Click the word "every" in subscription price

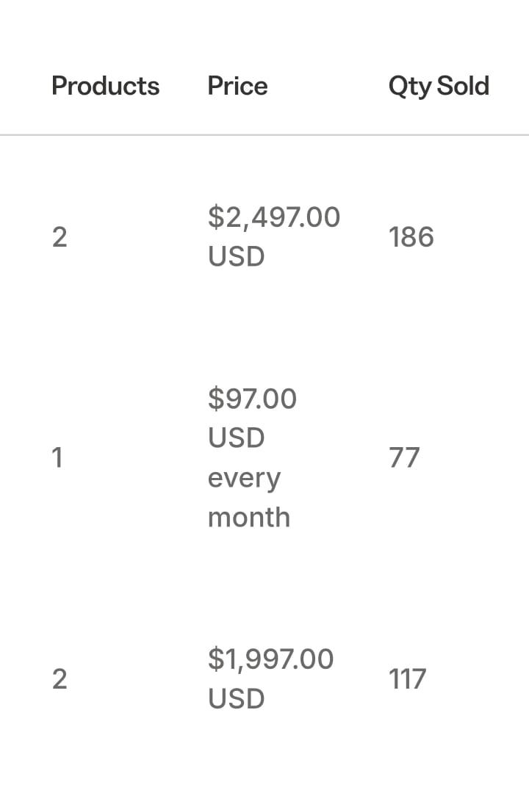tap(244, 478)
